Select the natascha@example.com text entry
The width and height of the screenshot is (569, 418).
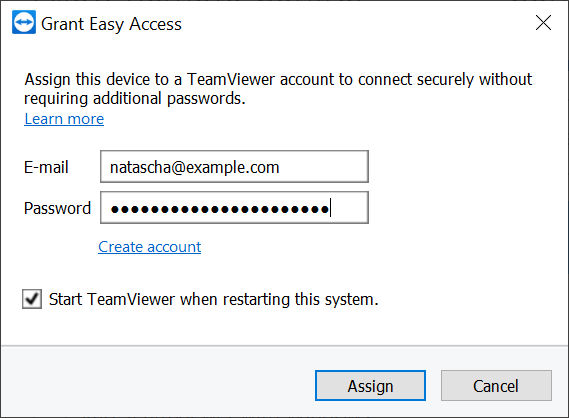(195, 167)
